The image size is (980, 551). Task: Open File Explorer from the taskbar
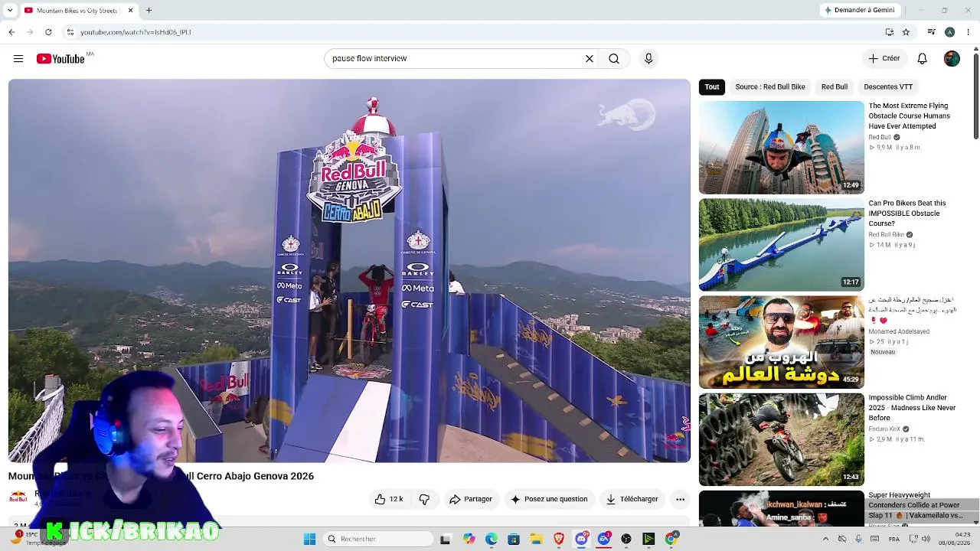(536, 539)
